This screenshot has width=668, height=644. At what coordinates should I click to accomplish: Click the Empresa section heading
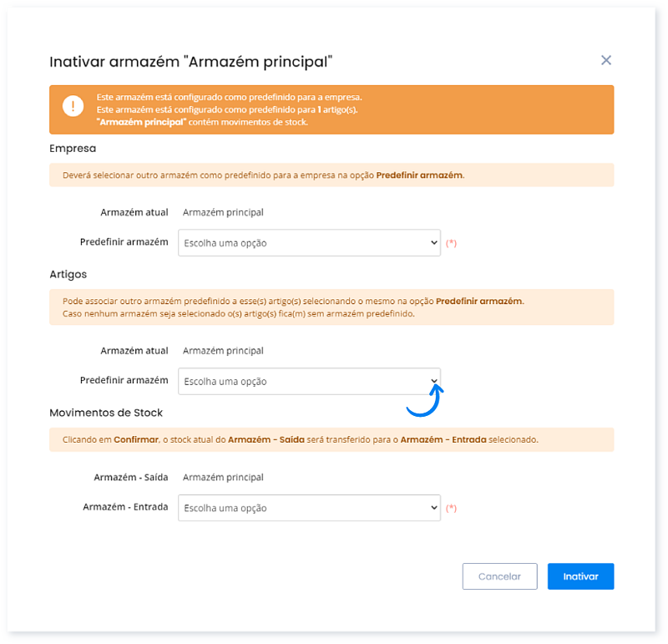pos(73,148)
